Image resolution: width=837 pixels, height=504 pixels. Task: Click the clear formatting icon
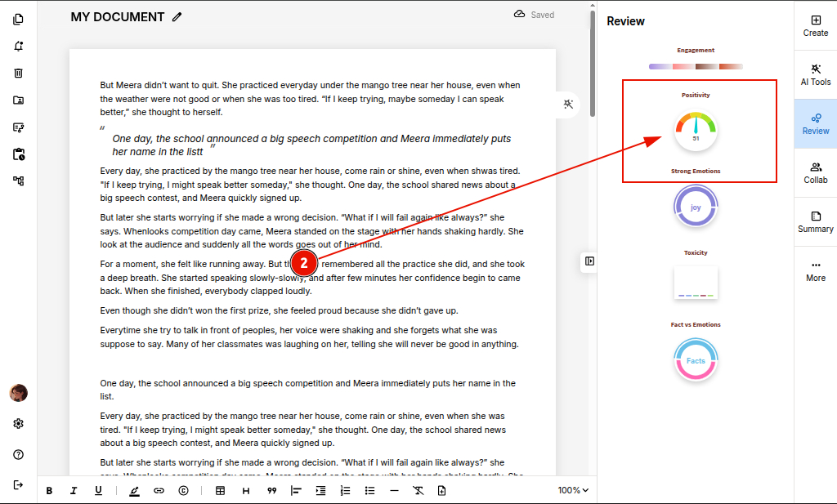(x=418, y=491)
